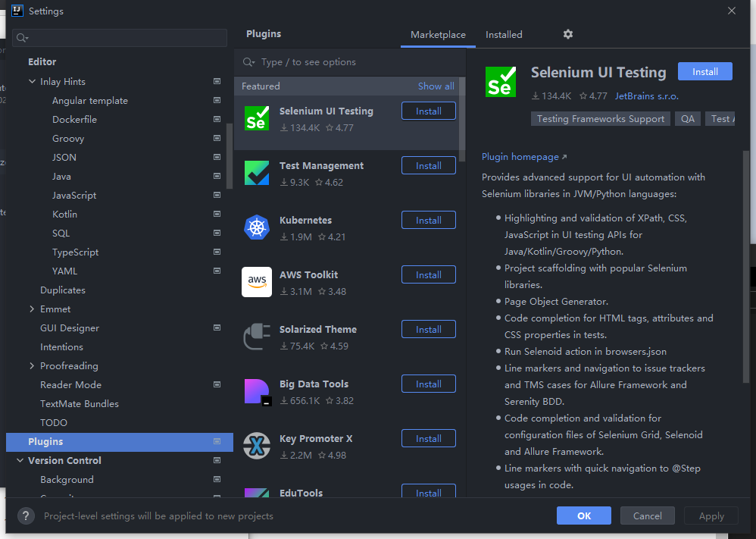Click large Selenium logo in details pane

(501, 82)
